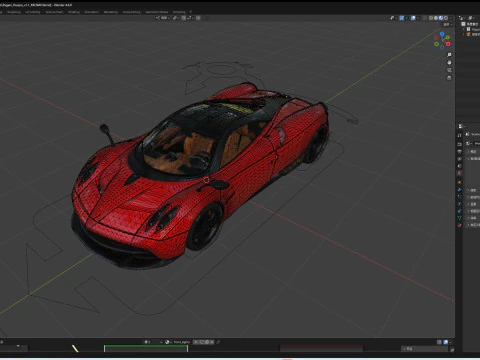Open the Render properties tab
Screen dimensions: 480x360
tap(459, 144)
